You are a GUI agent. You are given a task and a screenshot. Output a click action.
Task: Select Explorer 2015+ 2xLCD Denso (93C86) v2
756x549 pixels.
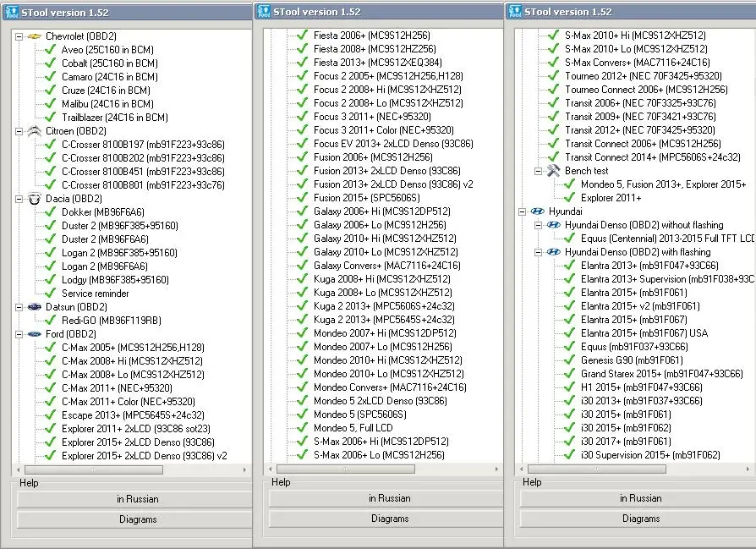145,455
